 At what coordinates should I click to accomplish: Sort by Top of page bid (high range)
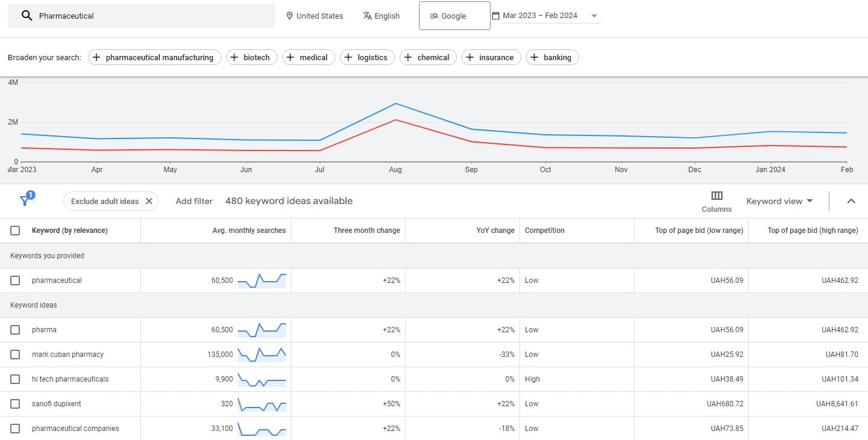pos(813,231)
